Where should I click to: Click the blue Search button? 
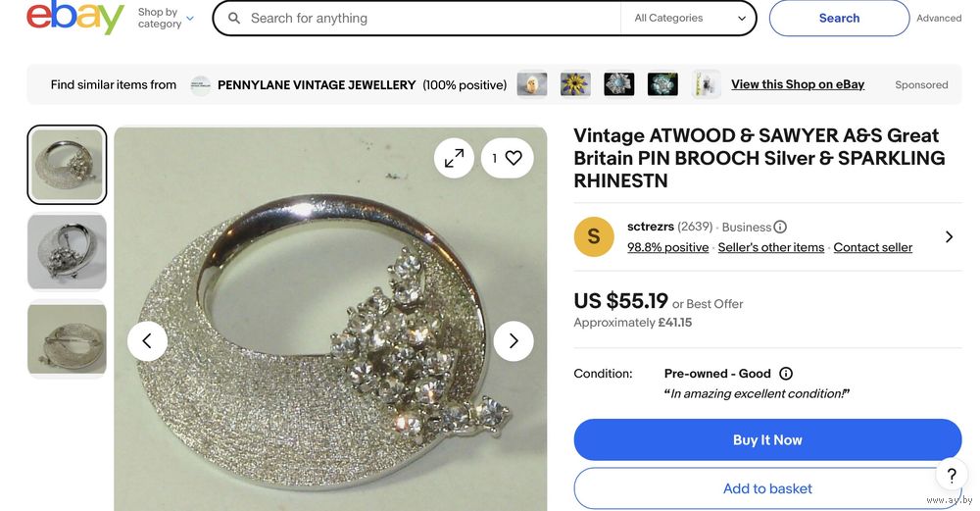point(839,19)
